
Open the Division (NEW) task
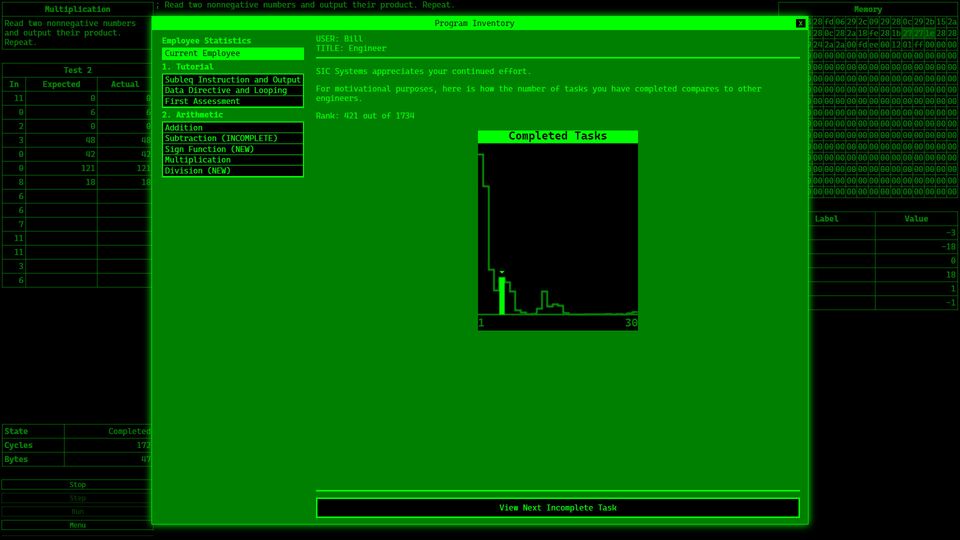pyautogui.click(x=232, y=171)
